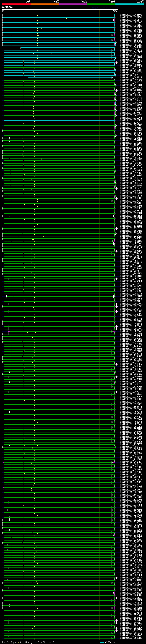Screen dimensions: 146x644
Task: Open hit UniRef100_B9DI51
Action: [x=131, y=18]
